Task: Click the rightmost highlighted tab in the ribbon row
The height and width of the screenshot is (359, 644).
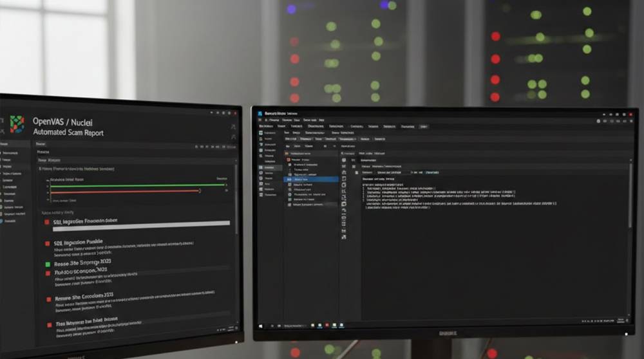Action: [424, 126]
